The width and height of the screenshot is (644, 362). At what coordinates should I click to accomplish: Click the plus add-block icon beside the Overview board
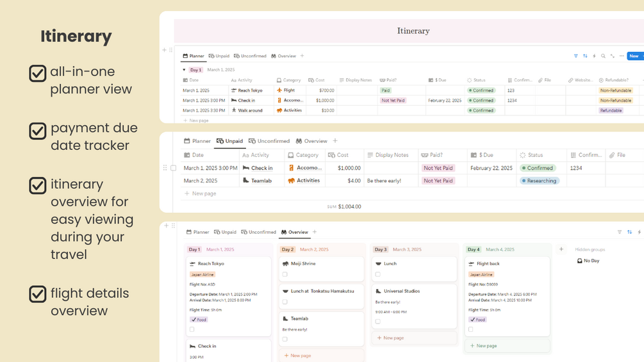pos(167,226)
